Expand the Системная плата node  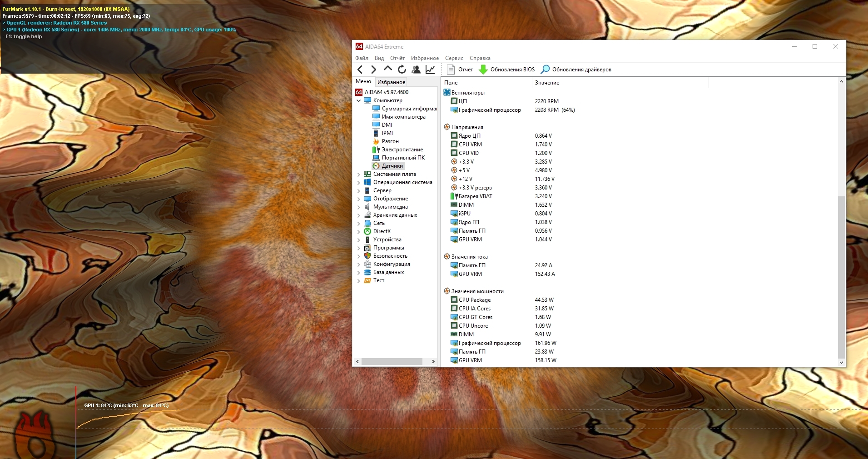pyautogui.click(x=358, y=174)
